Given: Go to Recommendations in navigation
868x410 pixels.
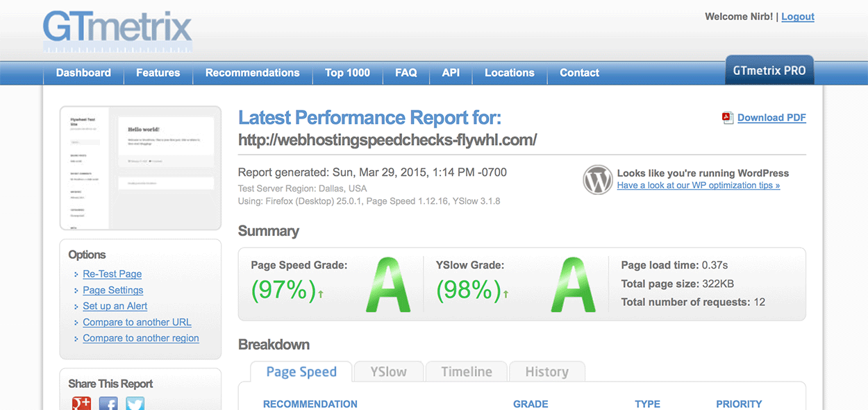Looking at the screenshot, I should 253,73.
